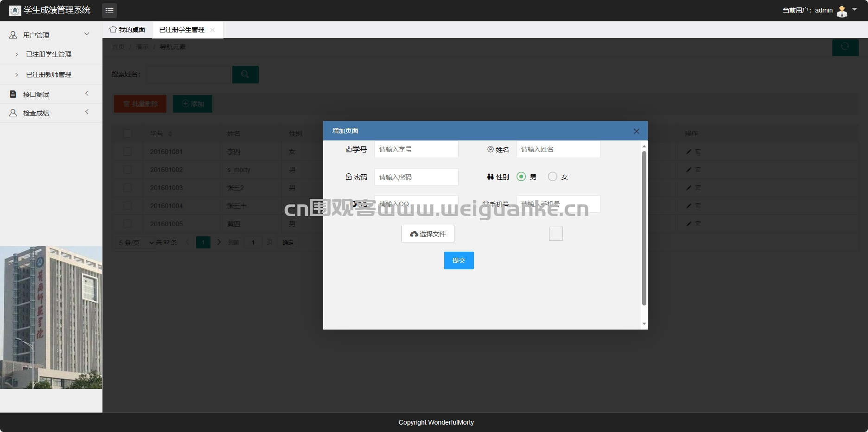Image resolution: width=868 pixels, height=432 pixels.
Task: Close the 已注册学生管理 tab with its x icon
Action: click(212, 30)
